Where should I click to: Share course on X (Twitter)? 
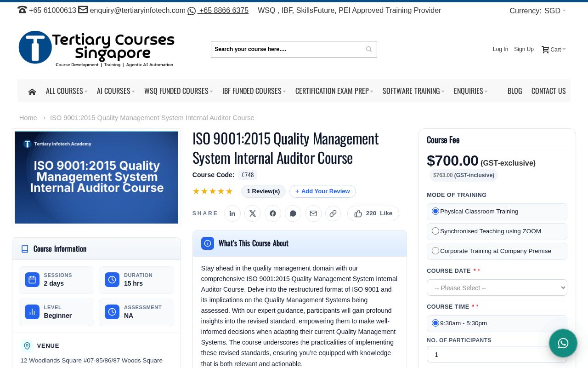253,213
